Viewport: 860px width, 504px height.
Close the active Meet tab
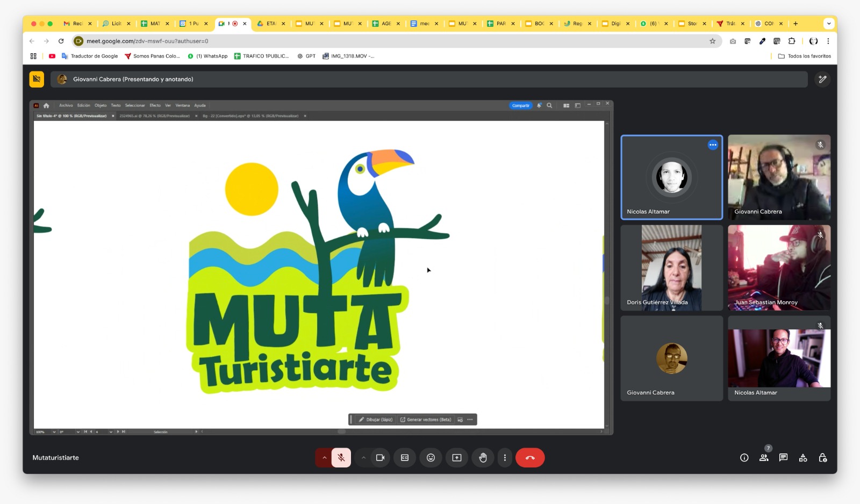click(245, 24)
